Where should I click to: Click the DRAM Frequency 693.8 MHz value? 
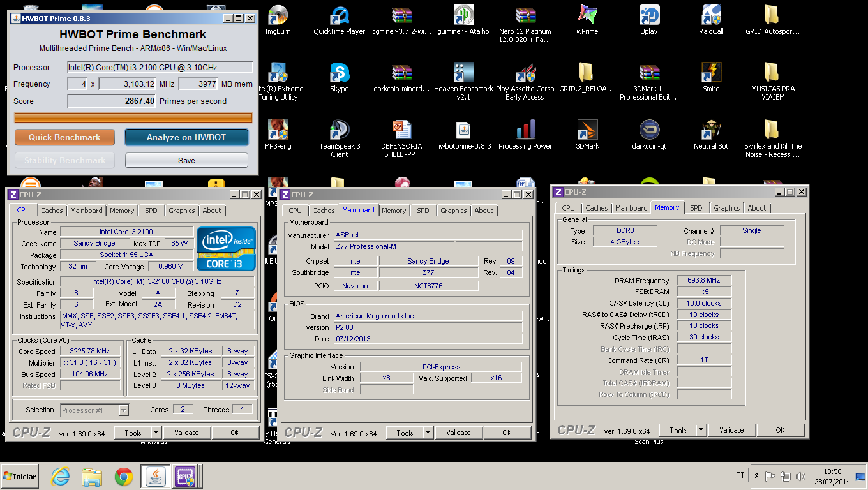click(704, 281)
